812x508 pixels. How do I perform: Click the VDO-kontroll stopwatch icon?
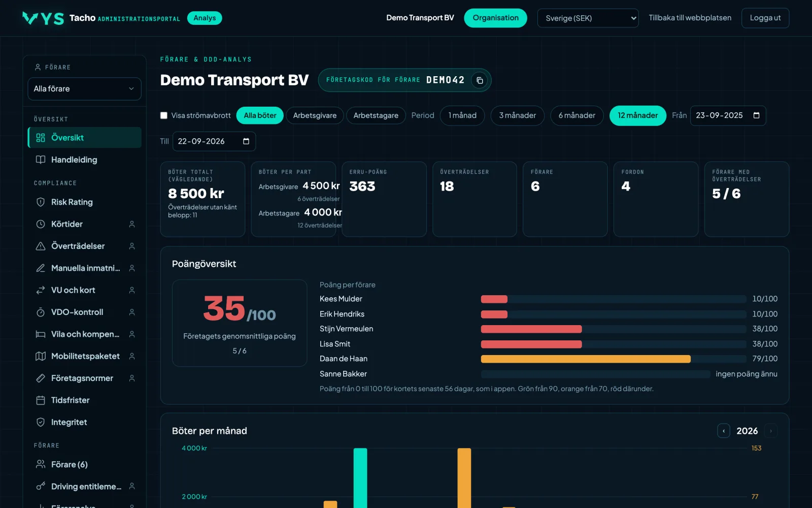click(x=41, y=312)
